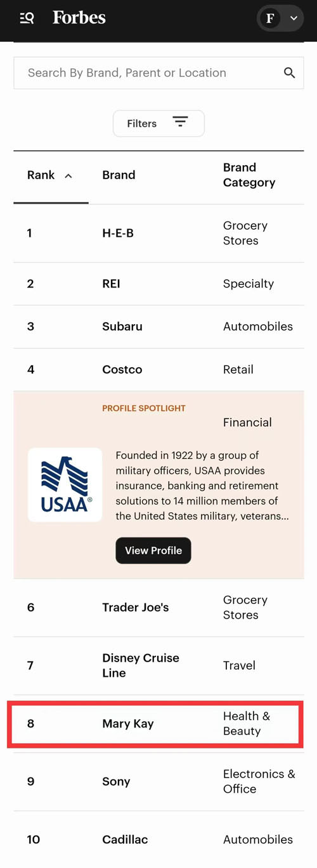Click the USAA logo thumbnail
Viewport: 317px width, 868px height.
65,485
